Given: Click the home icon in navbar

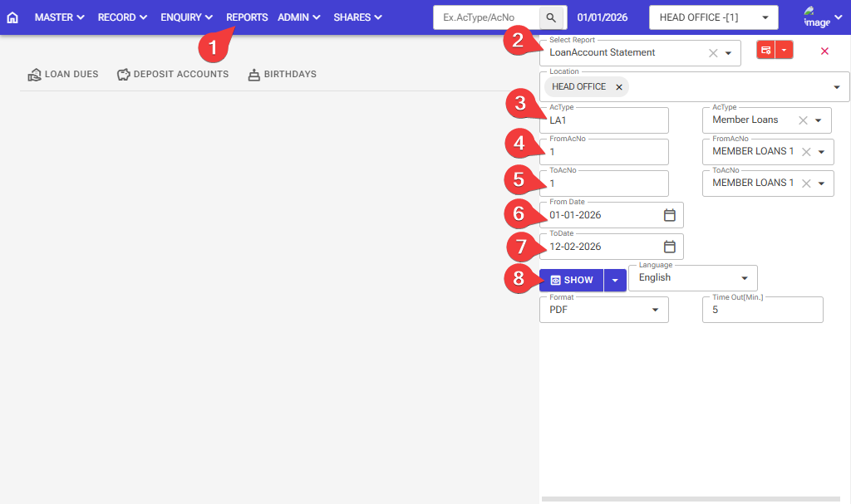Looking at the screenshot, I should click(x=12, y=17).
